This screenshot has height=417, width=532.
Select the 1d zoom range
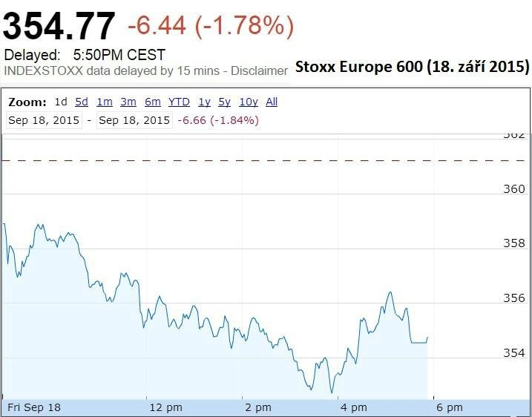pos(61,102)
